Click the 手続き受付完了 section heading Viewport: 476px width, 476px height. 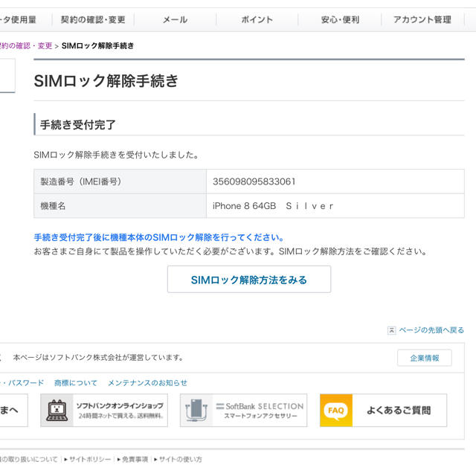click(77, 124)
